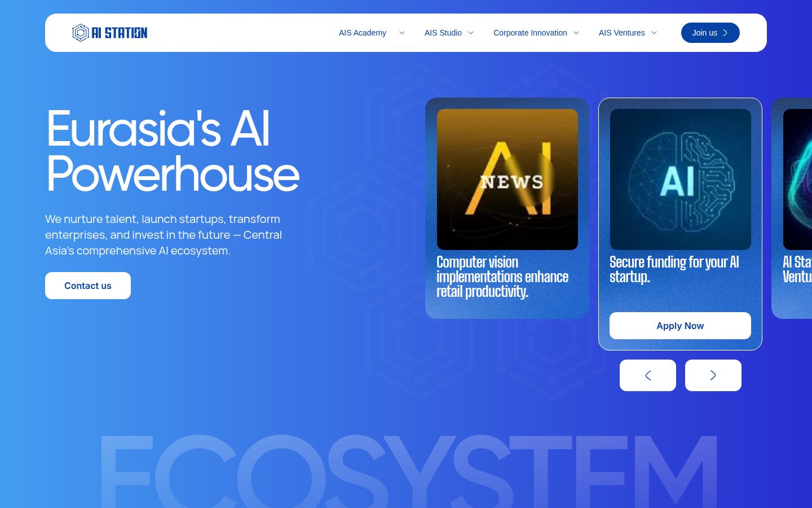This screenshot has width=812, height=508.
Task: Expand the AIS Academy dropdown chevron
Action: (x=402, y=33)
